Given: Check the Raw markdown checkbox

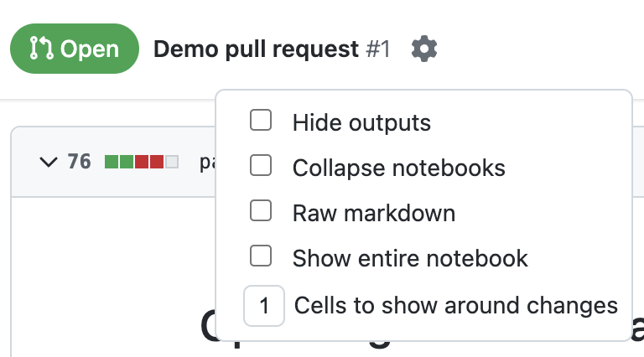Looking at the screenshot, I should [261, 211].
